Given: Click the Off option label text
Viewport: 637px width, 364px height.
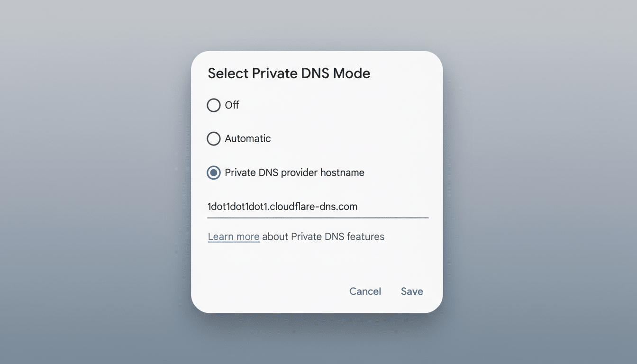Looking at the screenshot, I should 233,105.
